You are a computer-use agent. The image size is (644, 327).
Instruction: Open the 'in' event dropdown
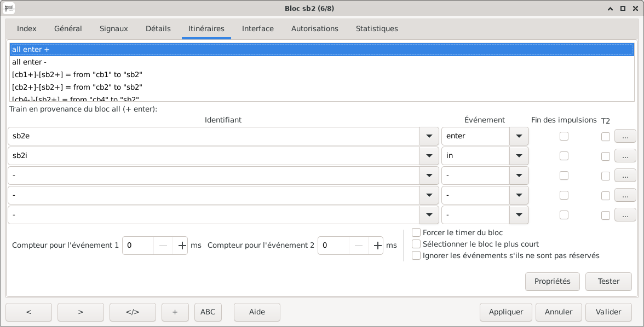click(519, 156)
